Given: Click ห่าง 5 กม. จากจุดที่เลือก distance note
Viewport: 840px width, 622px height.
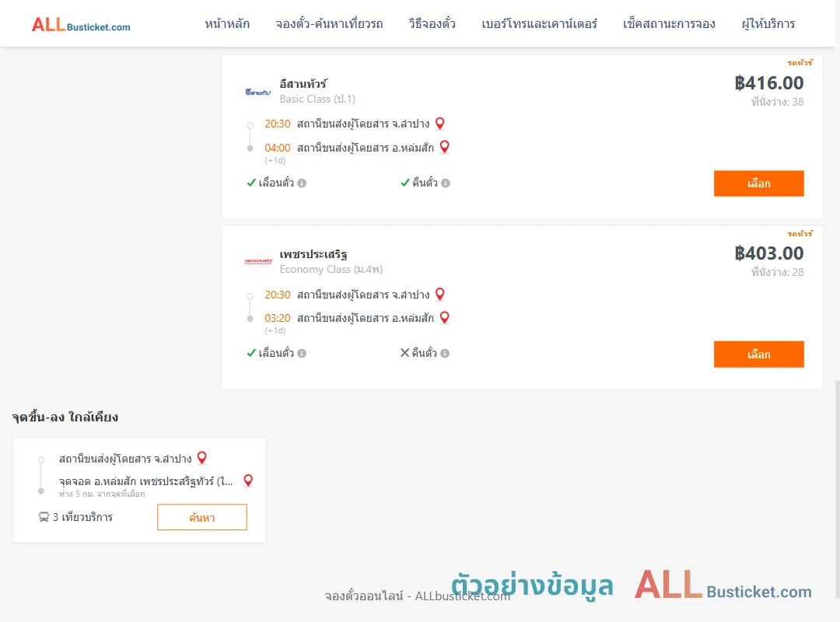Looking at the screenshot, I should click(x=102, y=494).
